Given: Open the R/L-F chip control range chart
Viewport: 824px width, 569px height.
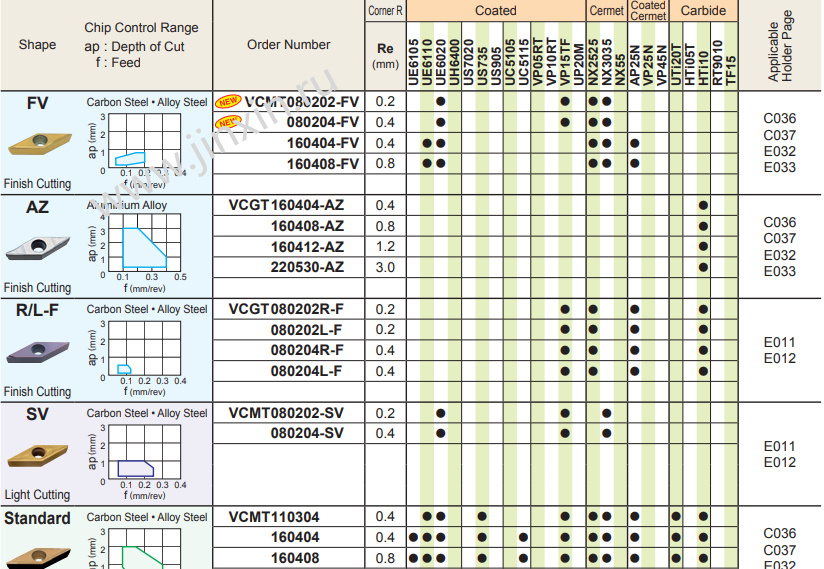Looking at the screenshot, I should [143, 351].
